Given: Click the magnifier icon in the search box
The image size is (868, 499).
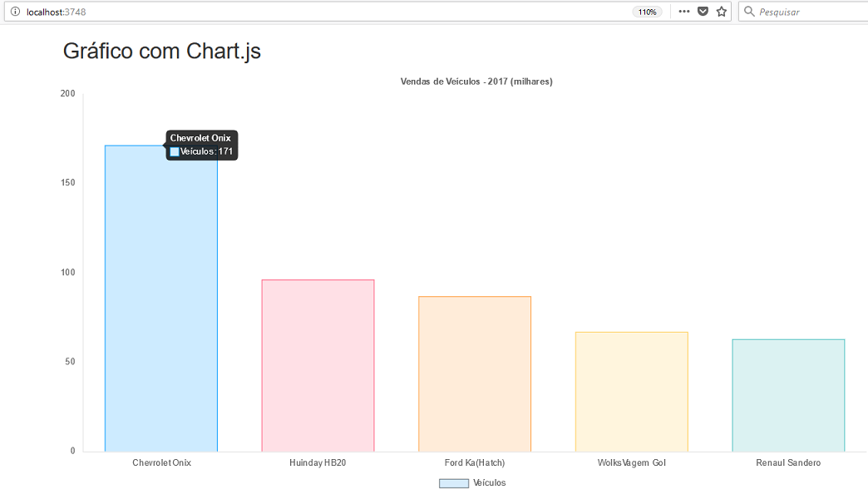Looking at the screenshot, I should (x=749, y=11).
